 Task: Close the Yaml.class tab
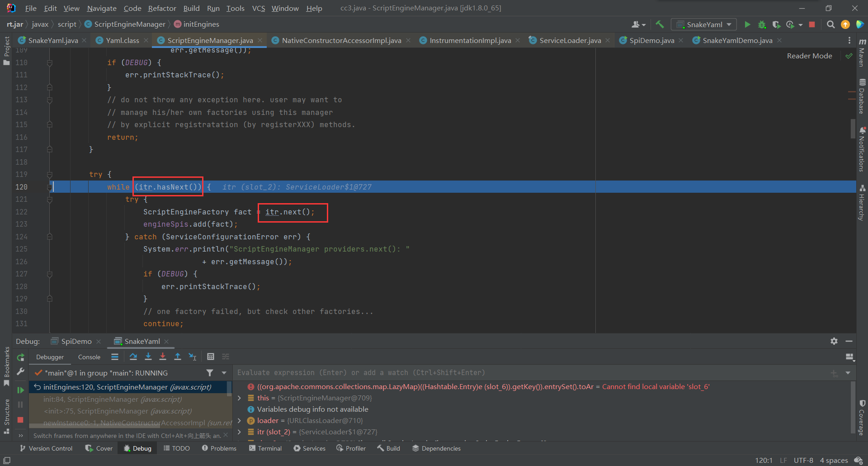(x=146, y=40)
